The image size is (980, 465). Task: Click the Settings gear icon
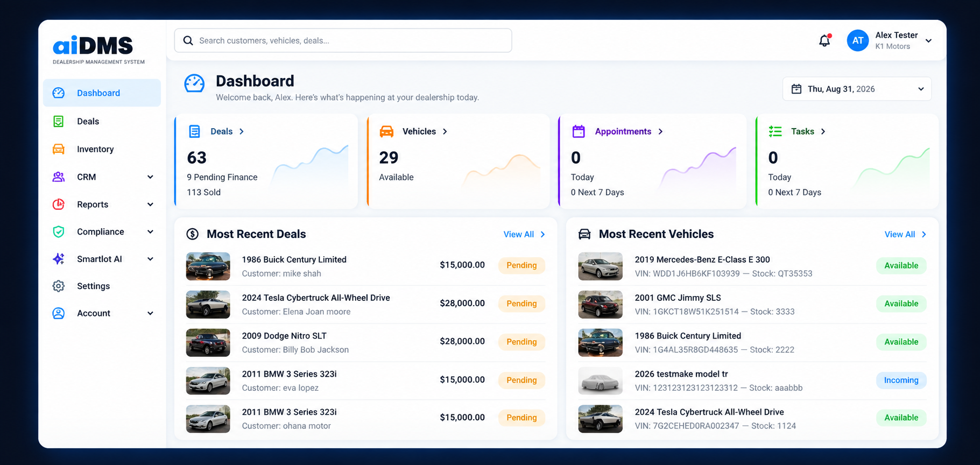[x=59, y=286]
